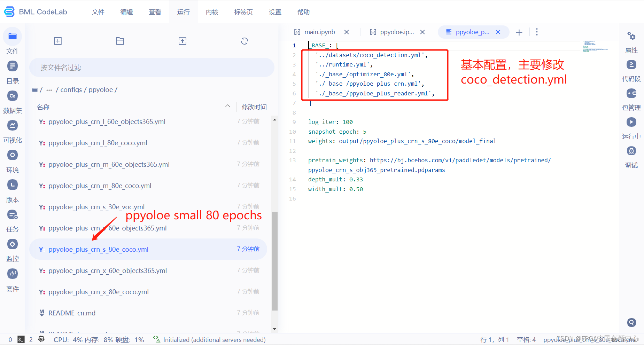Select ppyoloe_plus_crn_s_80e_coco.yml

coord(148,249)
